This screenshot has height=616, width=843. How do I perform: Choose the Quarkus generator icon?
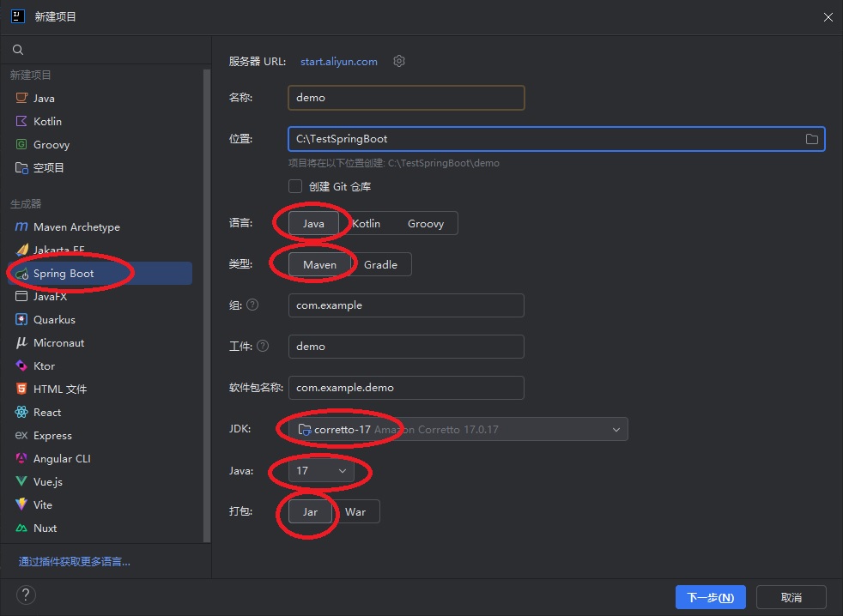pos(21,319)
